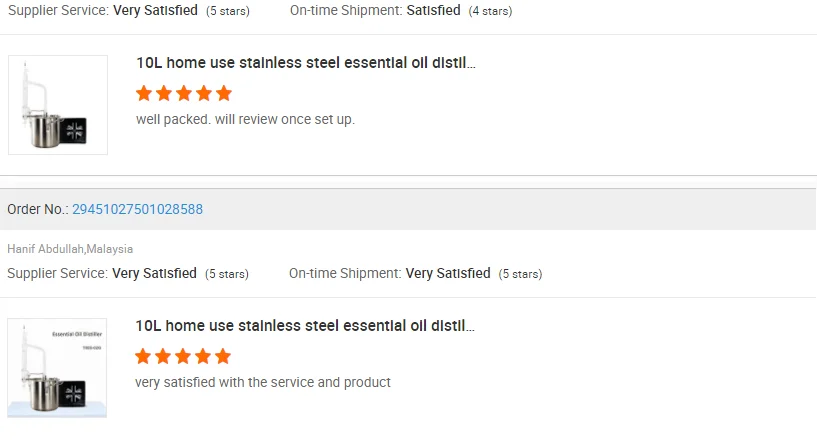Open distiller thumbnail beside 'well packed' review
817x440 pixels.
(x=58, y=105)
